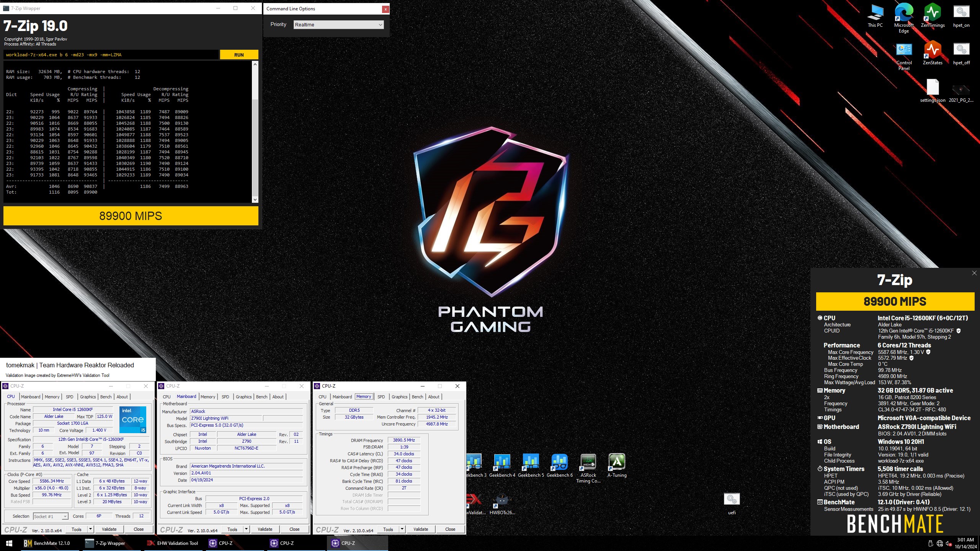The image size is (980, 551).
Task: Launch Microsoft Edge from desktop
Action: pyautogui.click(x=904, y=18)
